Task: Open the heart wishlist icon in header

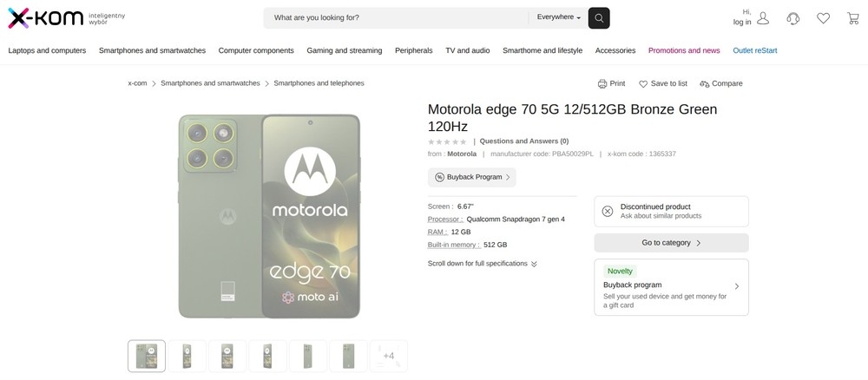Action: pos(824,18)
